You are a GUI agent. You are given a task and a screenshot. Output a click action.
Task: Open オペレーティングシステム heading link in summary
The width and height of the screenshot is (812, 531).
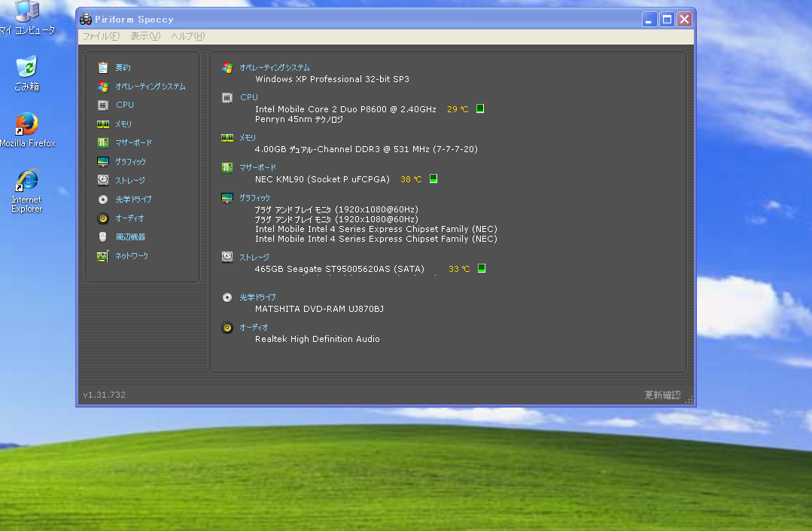pyautogui.click(x=275, y=68)
